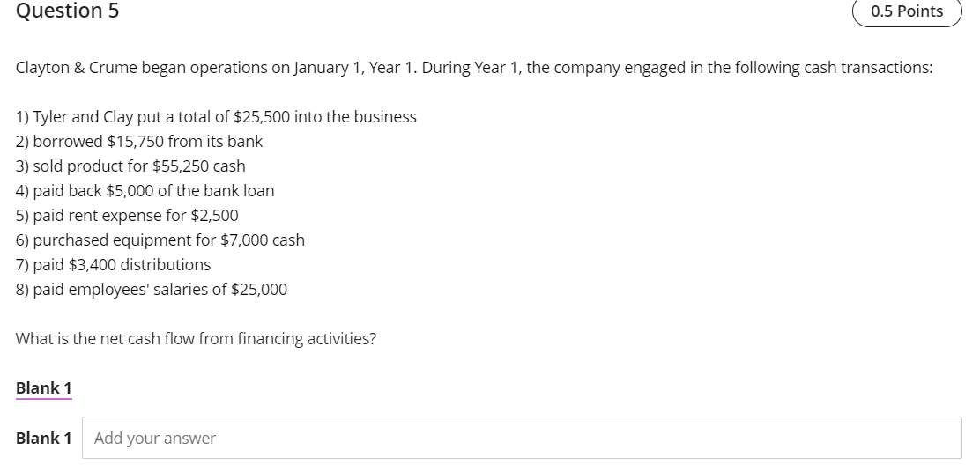Screen dimensions: 980x472
Task: Click the $55,250 amount in item 3
Action: point(181,166)
